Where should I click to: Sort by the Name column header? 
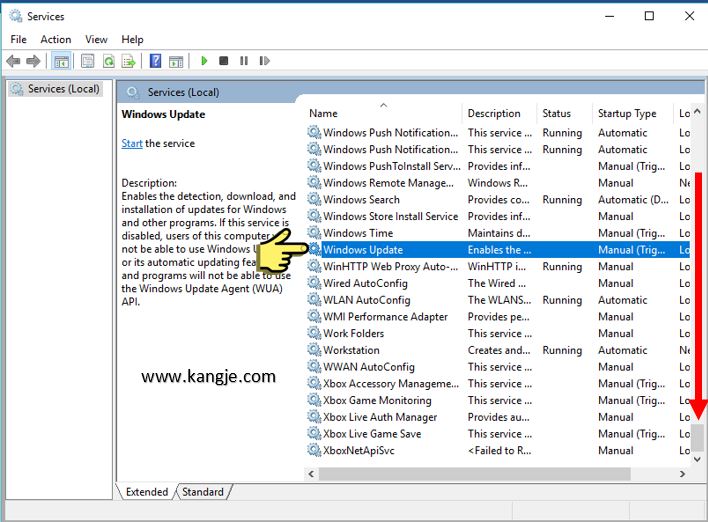[383, 113]
